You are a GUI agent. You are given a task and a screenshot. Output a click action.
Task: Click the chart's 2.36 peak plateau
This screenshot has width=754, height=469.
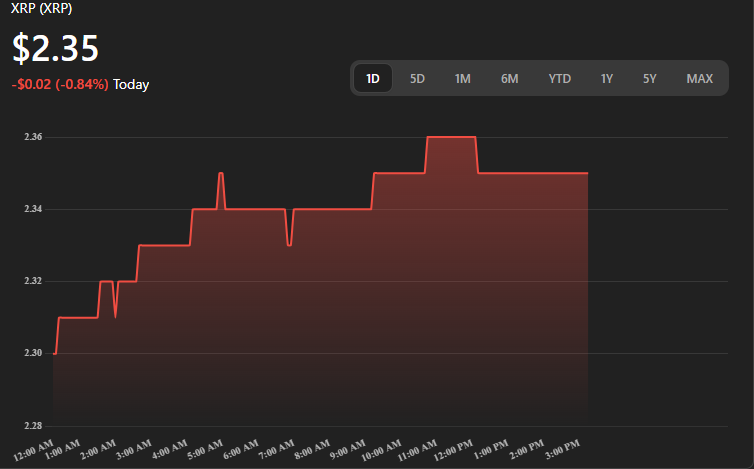click(x=451, y=137)
